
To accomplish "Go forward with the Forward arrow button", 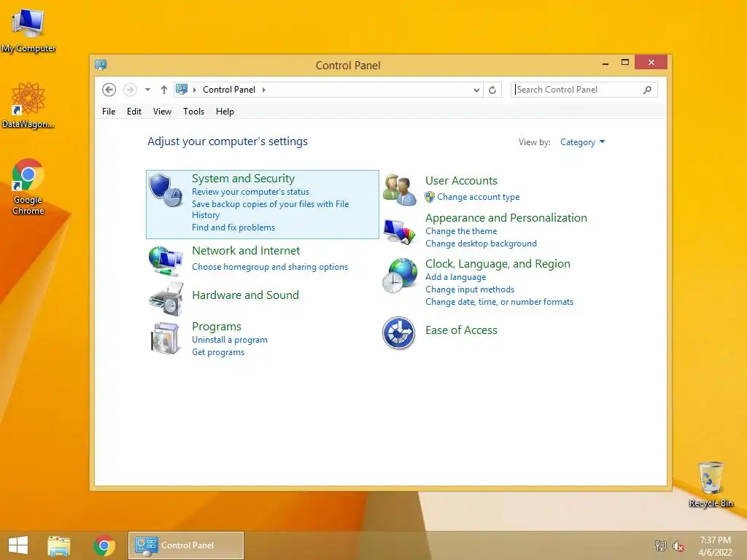I will click(x=130, y=90).
